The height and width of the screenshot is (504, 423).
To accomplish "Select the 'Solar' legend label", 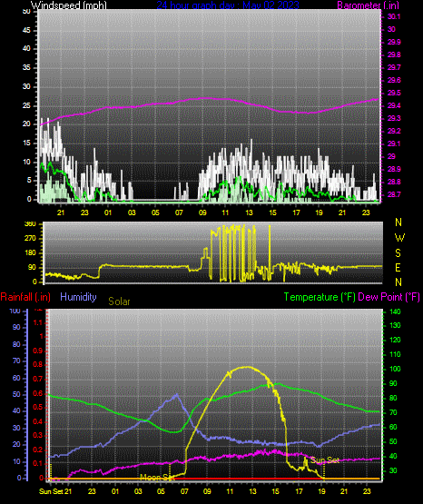I will pyautogui.click(x=119, y=301).
